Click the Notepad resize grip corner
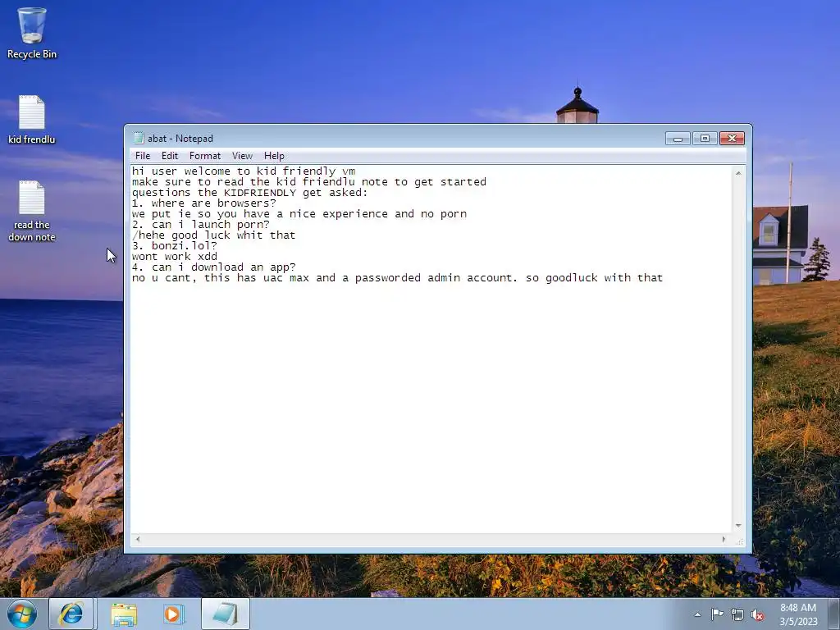840x630 pixels. [x=739, y=541]
